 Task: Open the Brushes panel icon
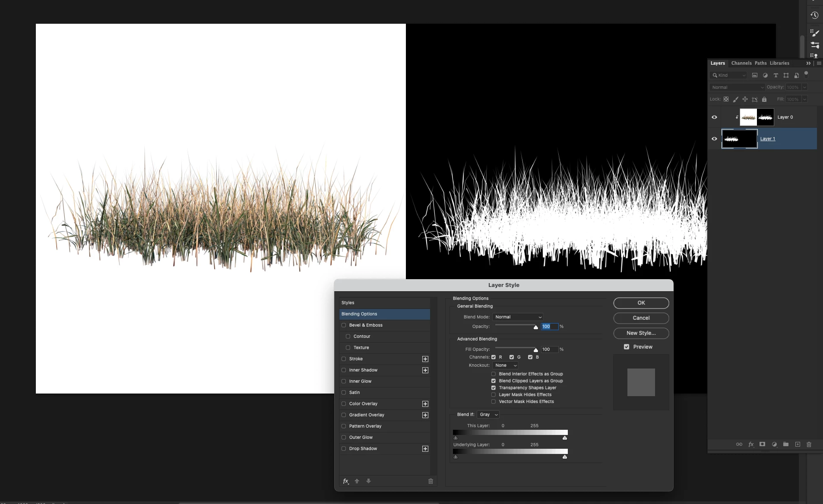(814, 33)
